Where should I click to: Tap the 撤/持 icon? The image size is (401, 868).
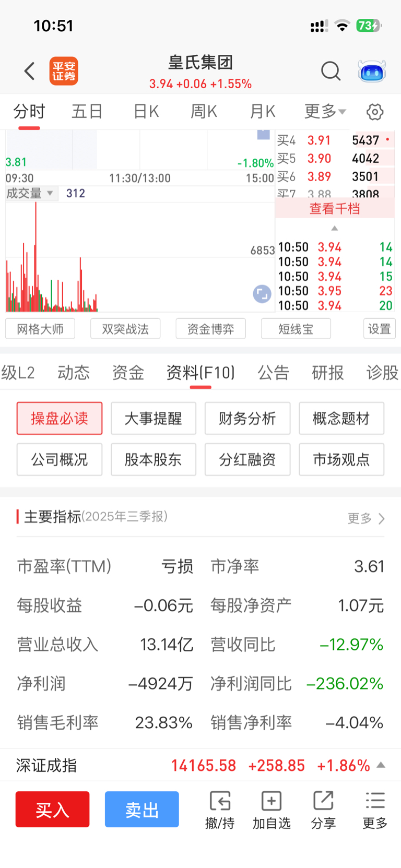220,801
